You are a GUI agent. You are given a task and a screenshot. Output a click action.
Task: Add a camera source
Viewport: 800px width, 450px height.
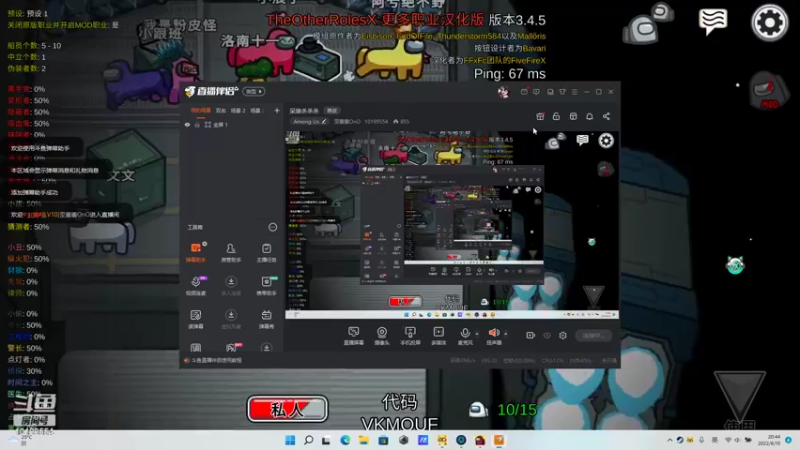click(382, 336)
